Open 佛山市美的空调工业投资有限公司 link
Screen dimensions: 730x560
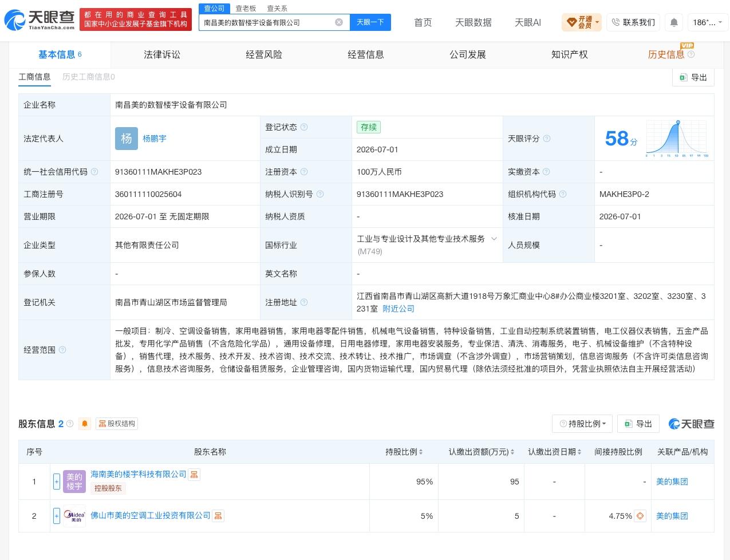tap(151, 515)
